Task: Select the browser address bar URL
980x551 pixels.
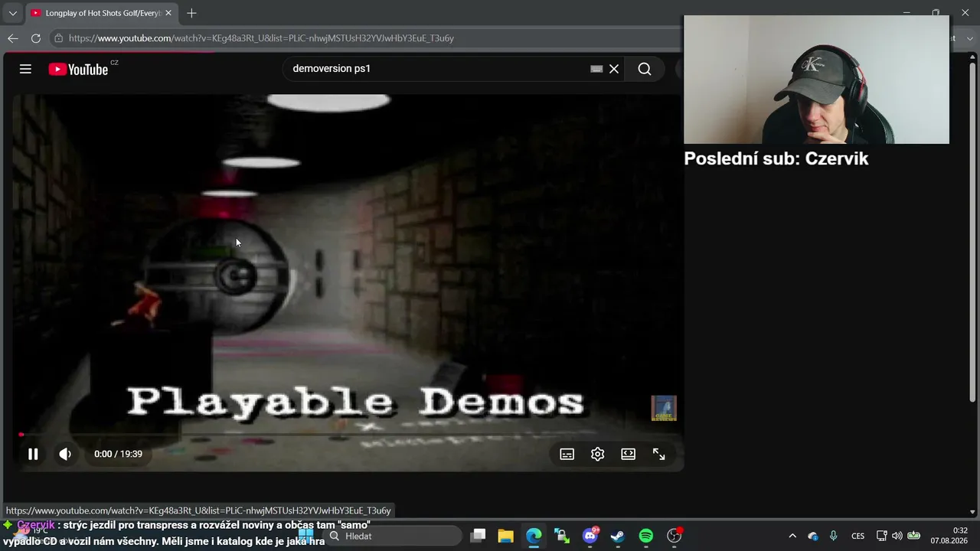Action: [x=261, y=37]
